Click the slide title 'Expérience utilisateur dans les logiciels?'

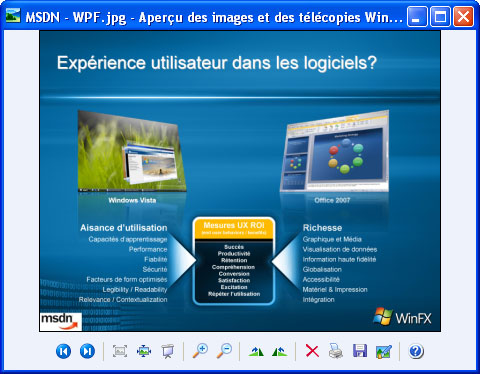[x=217, y=63]
